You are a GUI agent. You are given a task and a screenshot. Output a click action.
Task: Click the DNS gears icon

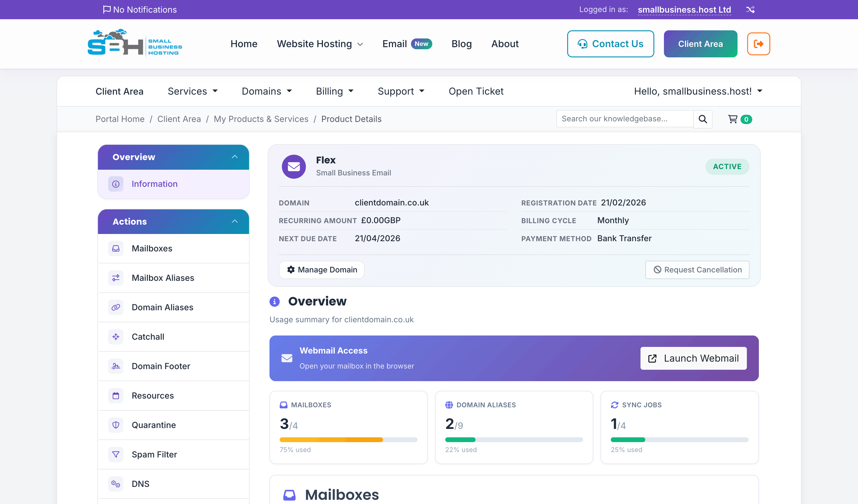pyautogui.click(x=116, y=484)
